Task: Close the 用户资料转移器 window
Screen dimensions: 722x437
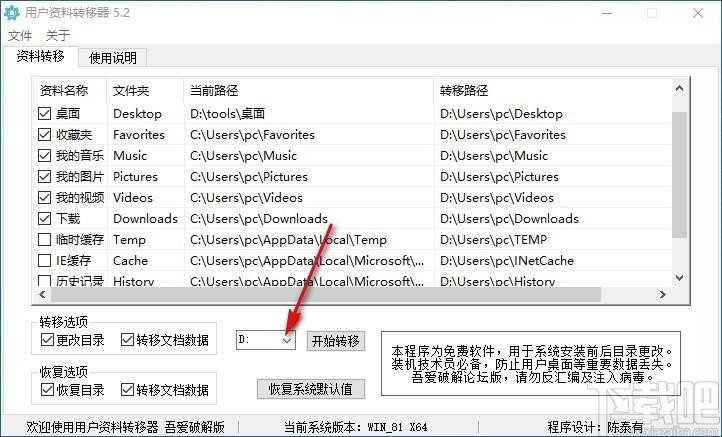Action: [698, 13]
